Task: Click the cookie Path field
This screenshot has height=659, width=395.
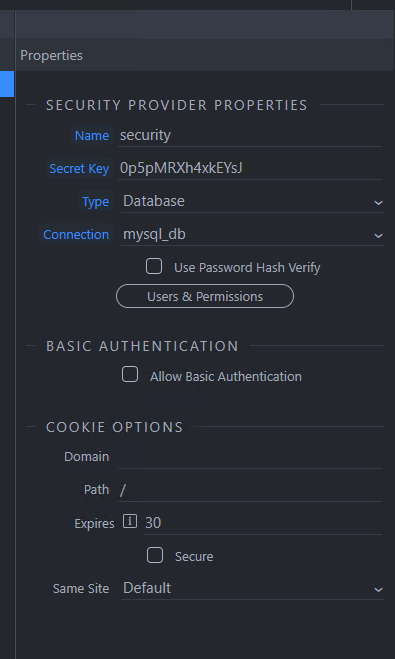Action: point(250,490)
